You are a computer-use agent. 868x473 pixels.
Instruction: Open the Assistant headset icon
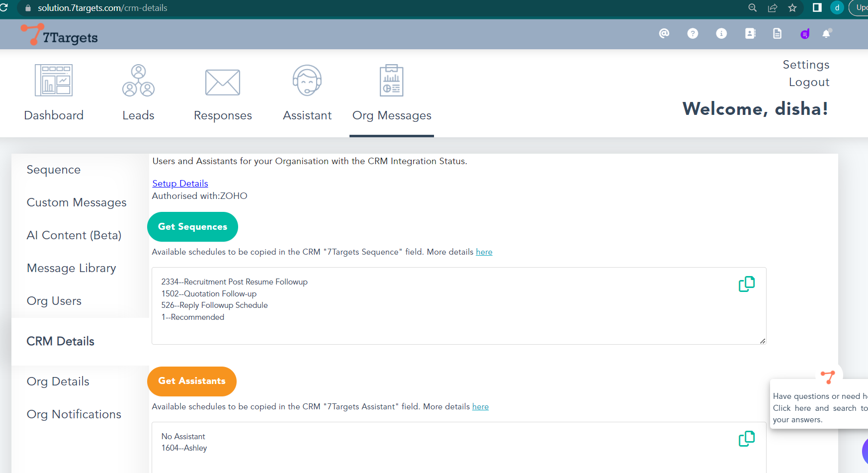(307, 80)
